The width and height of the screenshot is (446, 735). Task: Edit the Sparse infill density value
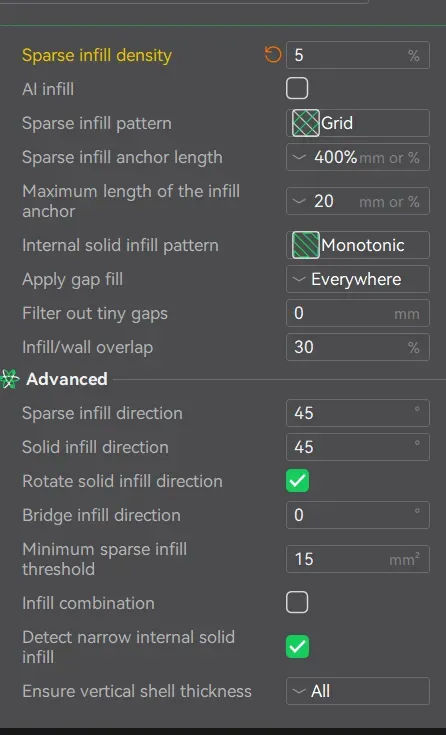tap(358, 55)
